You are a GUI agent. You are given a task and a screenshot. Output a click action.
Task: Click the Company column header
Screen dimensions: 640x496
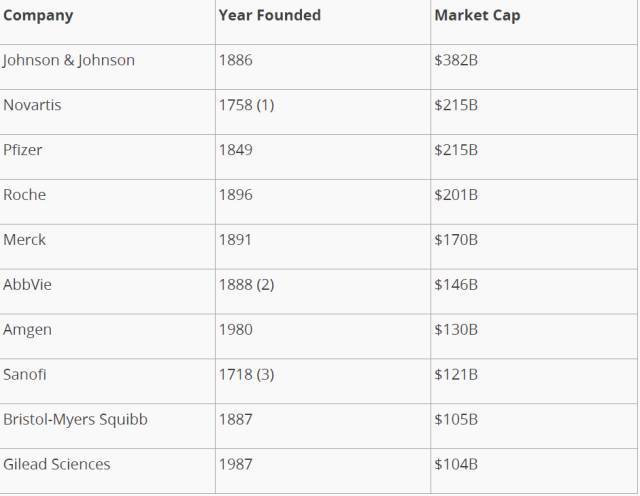coord(38,16)
